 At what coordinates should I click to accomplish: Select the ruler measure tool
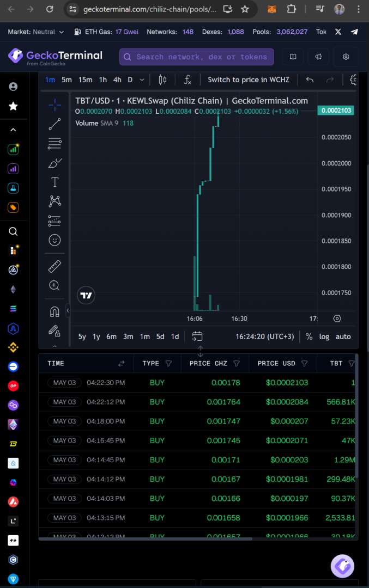pyautogui.click(x=55, y=266)
